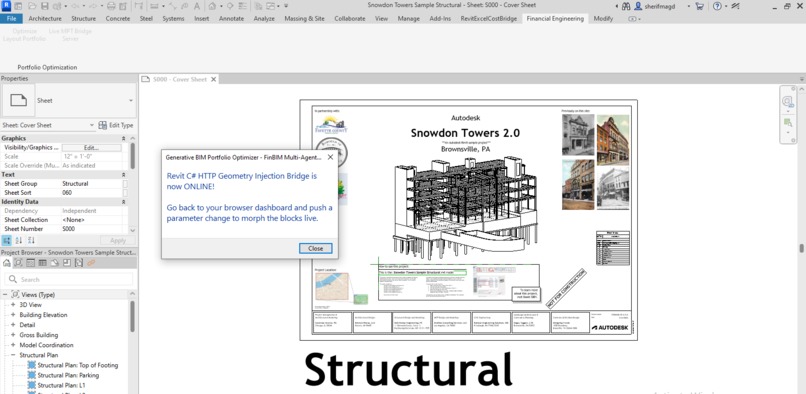Screen dimensions: 806x394
Task: Click the Home icon in quick access toolbar
Action: 18,6
